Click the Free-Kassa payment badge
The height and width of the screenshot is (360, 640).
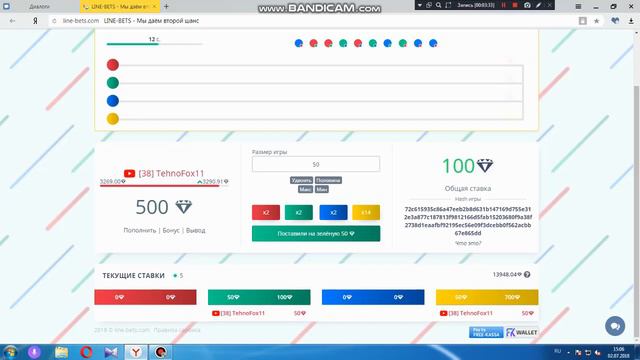[x=486, y=332]
